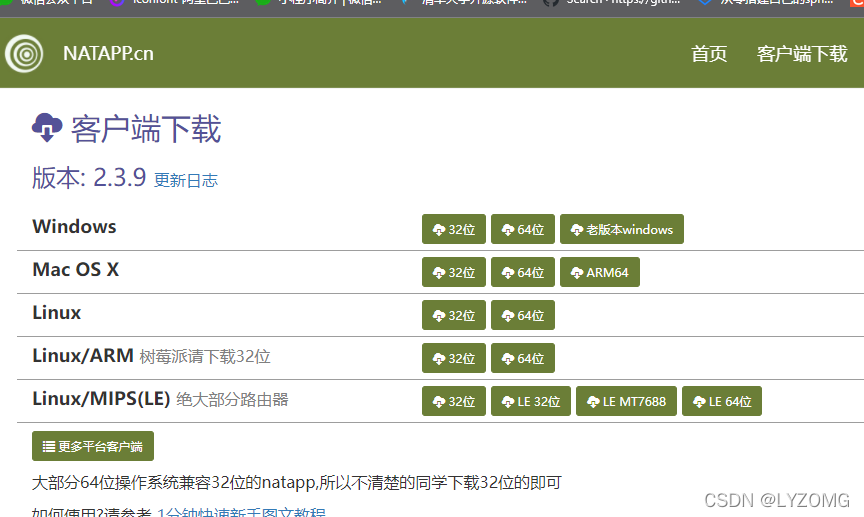The height and width of the screenshot is (517, 864).
Task: Download Linux/MIPS(LE) 32位 client
Action: point(453,401)
